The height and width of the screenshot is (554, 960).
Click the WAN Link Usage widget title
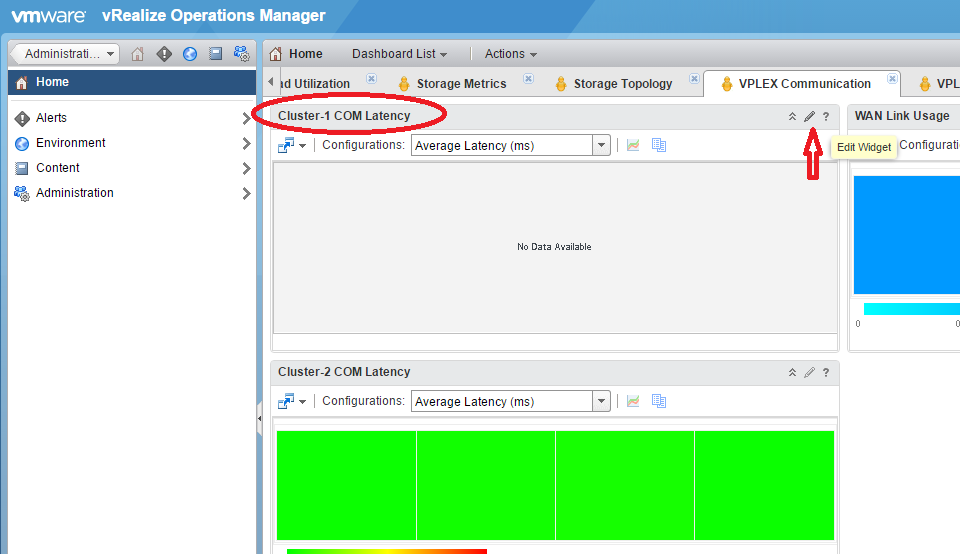point(902,116)
